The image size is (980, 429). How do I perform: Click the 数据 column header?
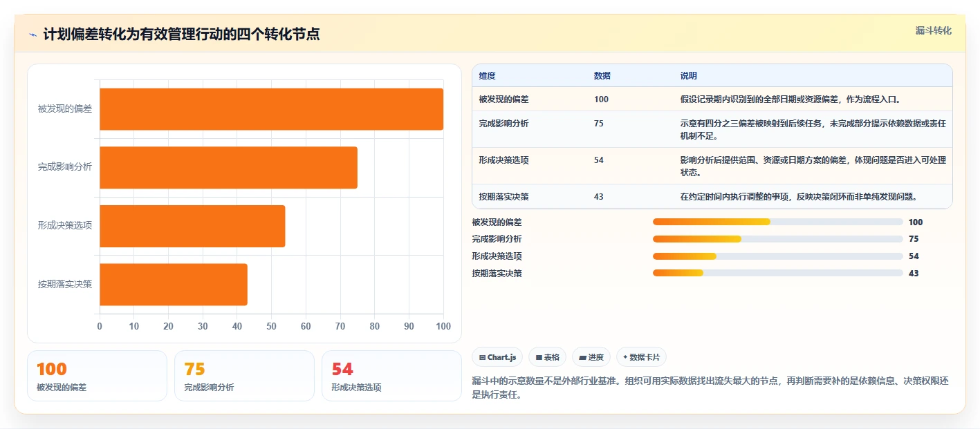(602, 76)
